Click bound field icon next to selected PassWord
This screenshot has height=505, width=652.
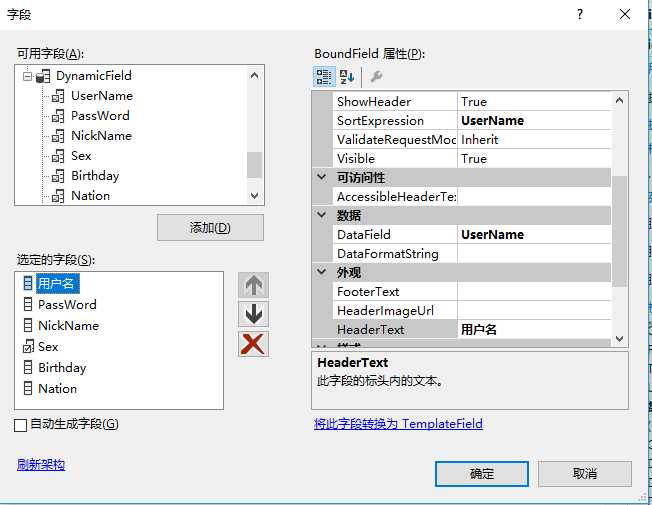28,304
